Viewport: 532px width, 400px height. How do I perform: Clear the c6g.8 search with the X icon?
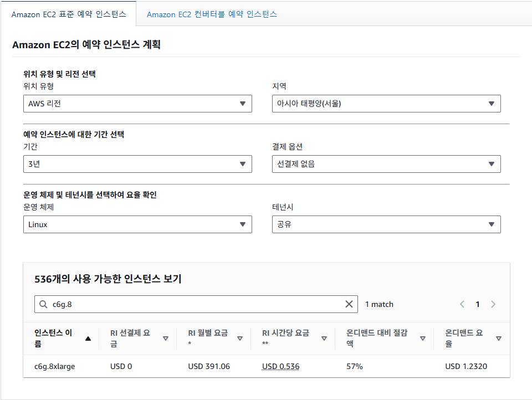(x=349, y=304)
